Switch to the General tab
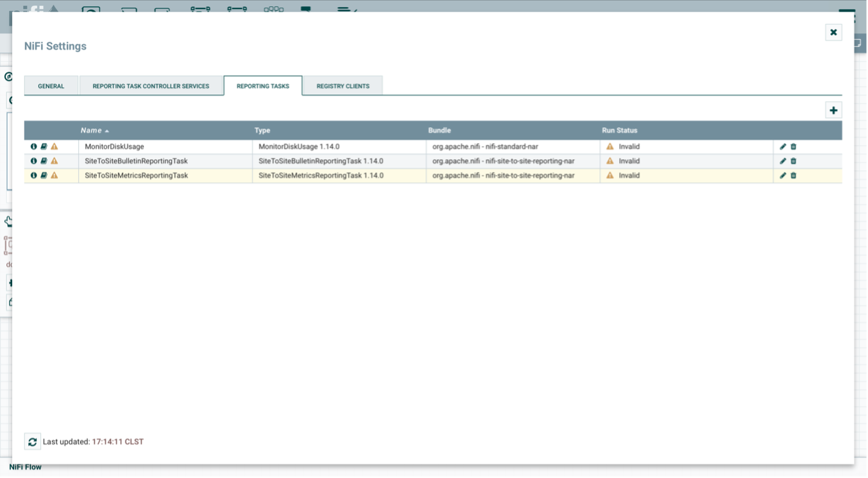The image size is (868, 478). point(51,86)
